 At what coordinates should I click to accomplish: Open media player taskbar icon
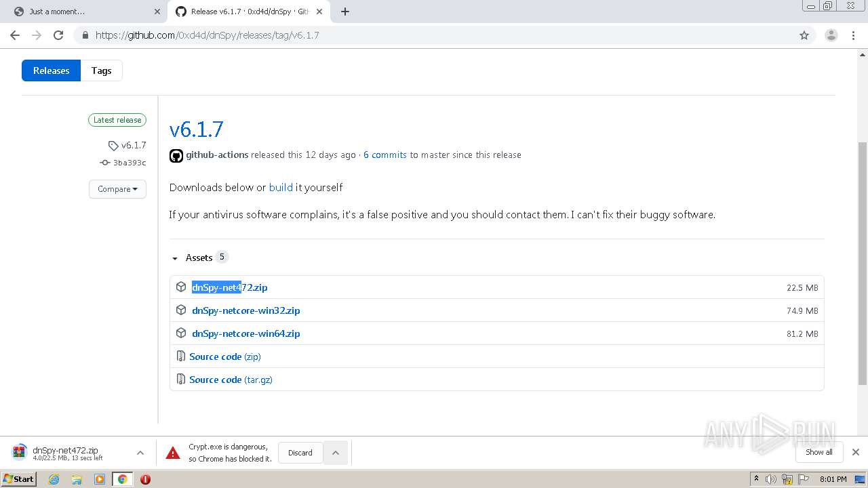[100, 479]
